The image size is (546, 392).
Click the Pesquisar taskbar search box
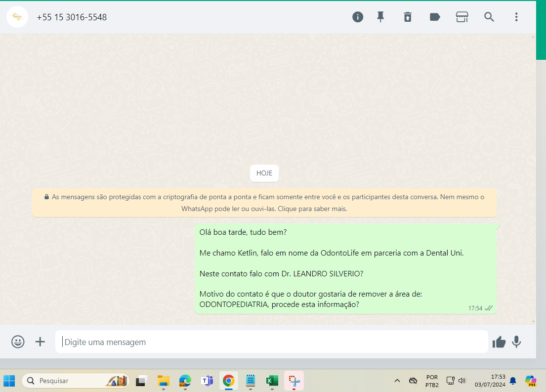(x=75, y=381)
